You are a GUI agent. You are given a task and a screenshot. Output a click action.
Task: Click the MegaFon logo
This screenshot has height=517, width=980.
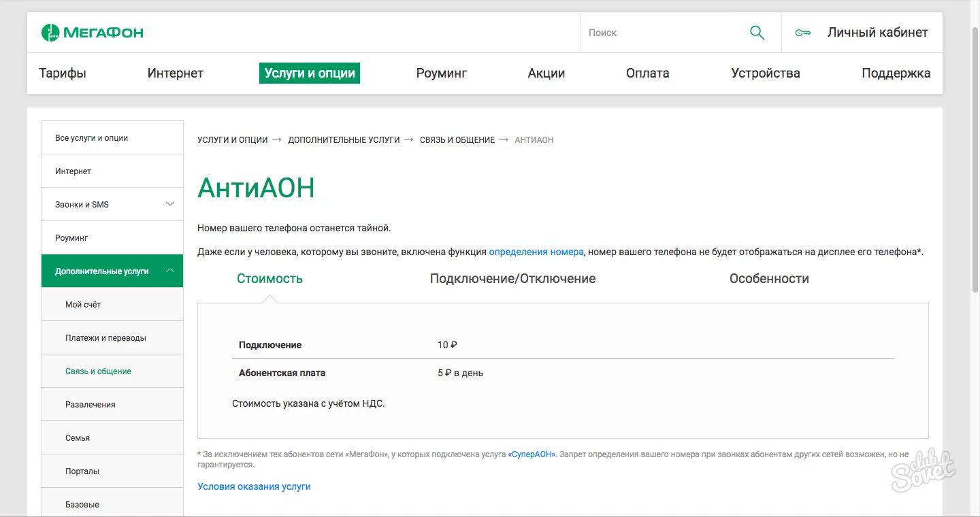(x=93, y=33)
